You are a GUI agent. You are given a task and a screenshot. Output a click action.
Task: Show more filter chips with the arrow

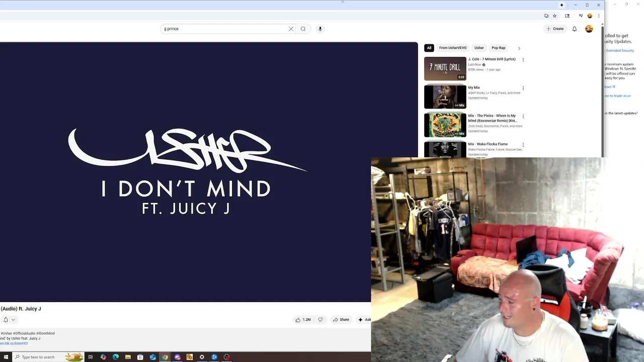(x=519, y=48)
